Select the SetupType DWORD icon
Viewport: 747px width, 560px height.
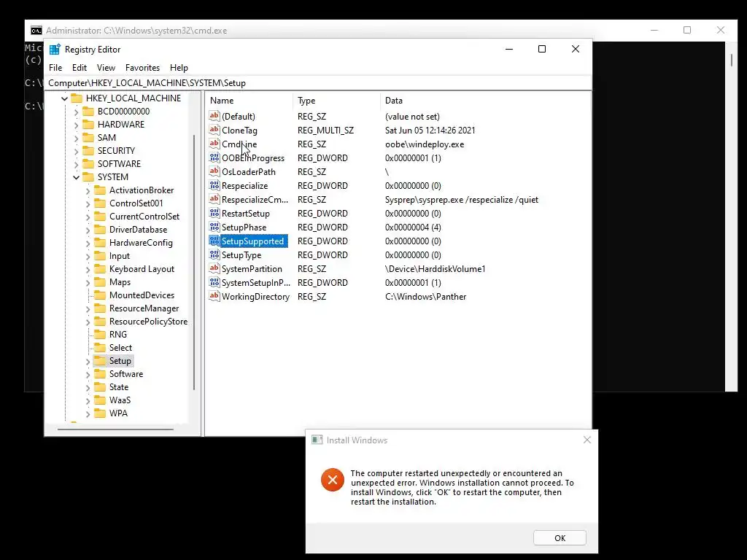pyautogui.click(x=214, y=254)
